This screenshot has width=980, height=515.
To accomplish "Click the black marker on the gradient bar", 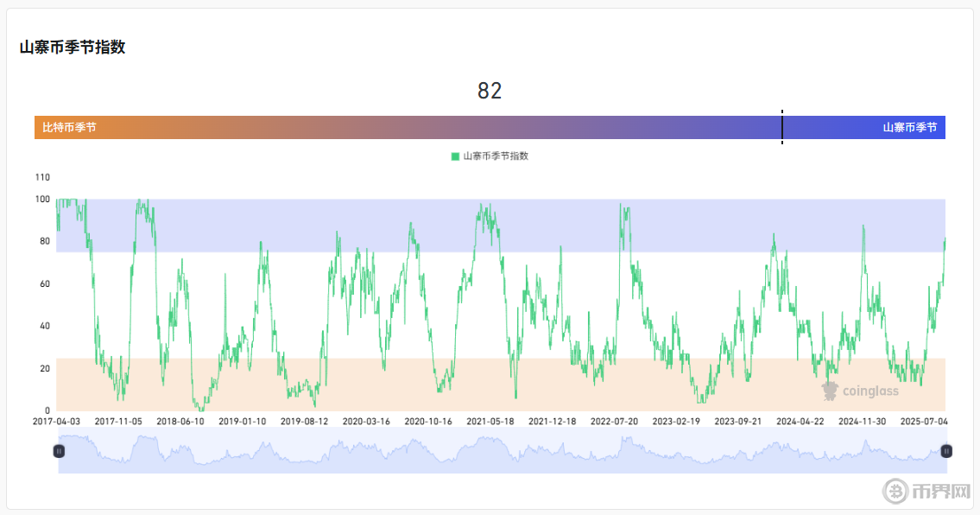I will tap(782, 127).
